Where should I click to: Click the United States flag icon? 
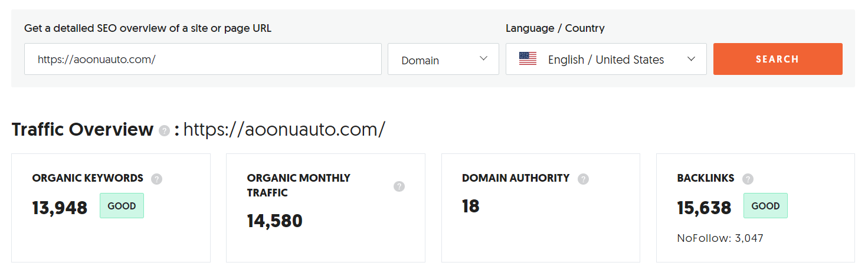528,59
